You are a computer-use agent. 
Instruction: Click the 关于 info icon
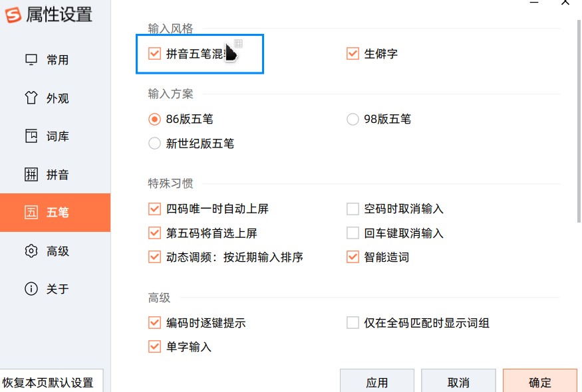(31, 289)
